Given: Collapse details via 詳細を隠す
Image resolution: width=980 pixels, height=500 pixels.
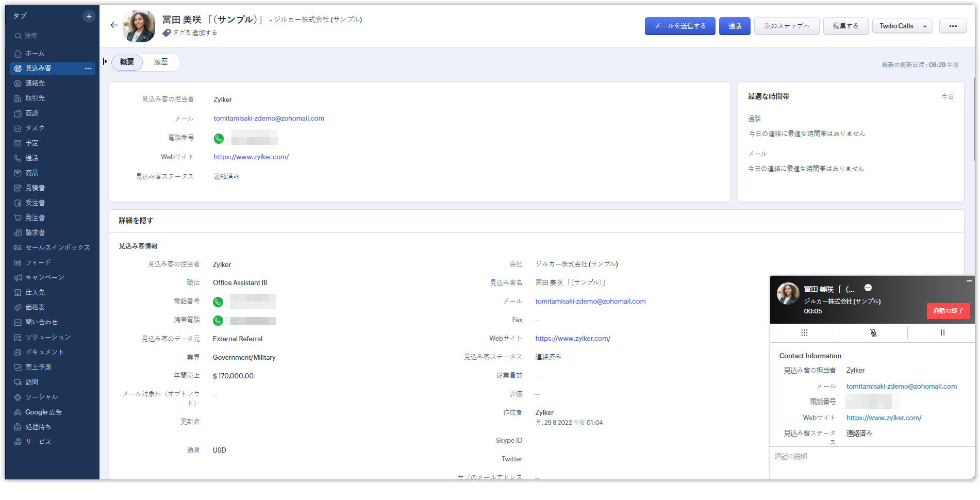Looking at the screenshot, I should click(136, 221).
